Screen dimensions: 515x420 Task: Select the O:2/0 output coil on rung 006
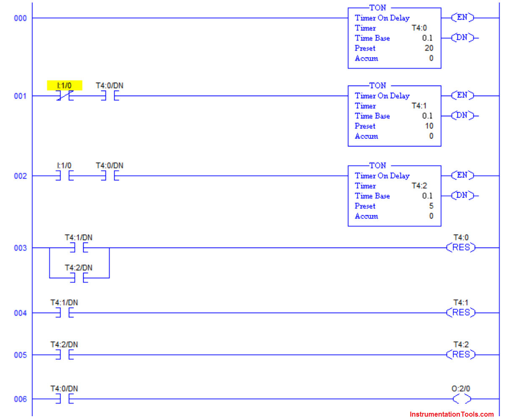[462, 399]
